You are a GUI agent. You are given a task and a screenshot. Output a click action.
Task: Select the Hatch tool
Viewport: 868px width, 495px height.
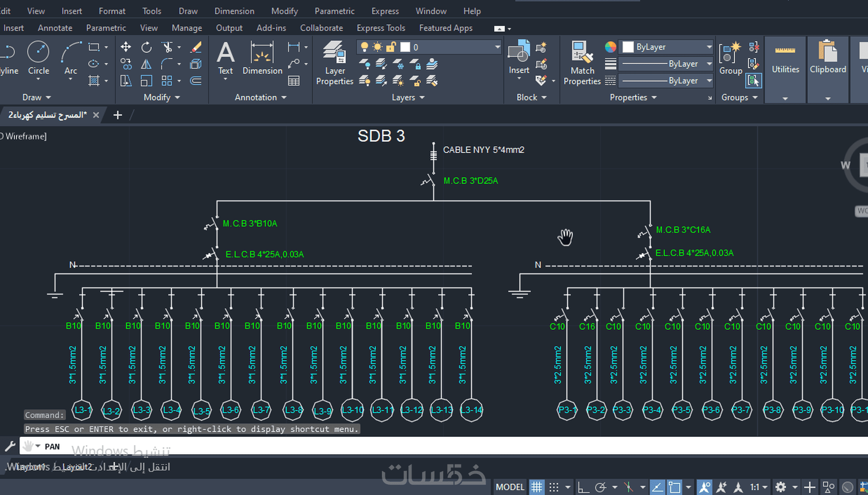[94, 81]
